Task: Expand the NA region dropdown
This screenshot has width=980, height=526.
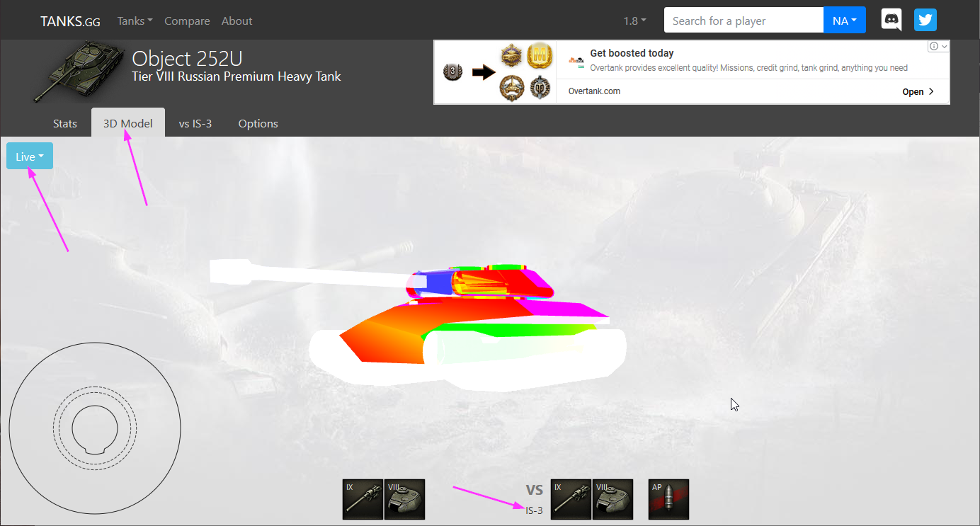Action: tap(845, 21)
